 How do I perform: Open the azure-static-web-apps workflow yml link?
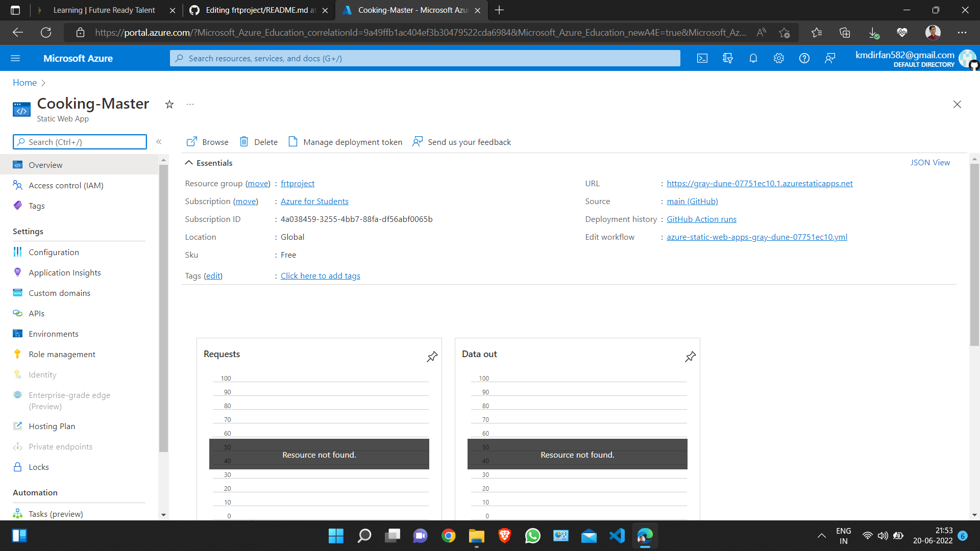click(757, 237)
